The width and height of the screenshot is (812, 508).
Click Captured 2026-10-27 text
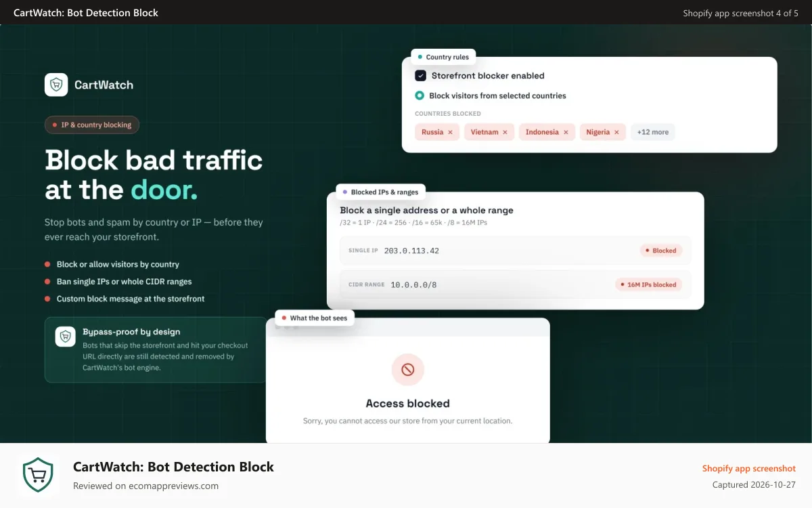(754, 485)
